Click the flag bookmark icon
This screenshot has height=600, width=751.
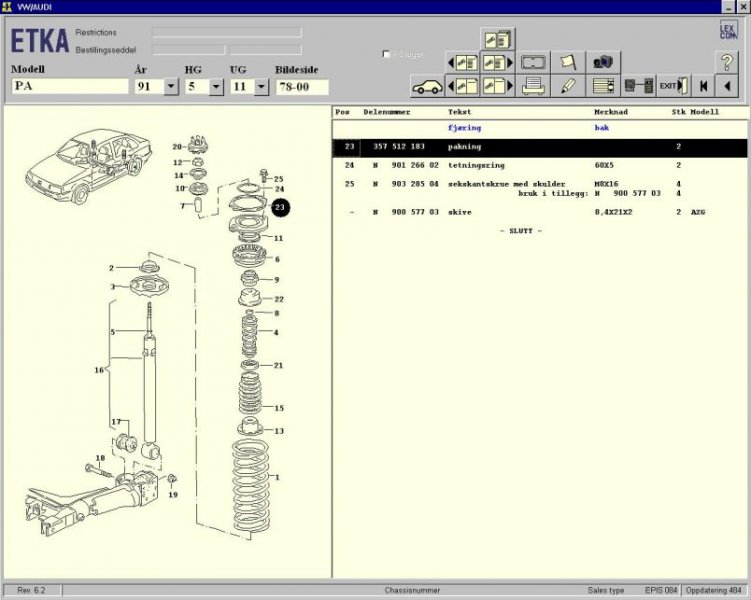pos(567,63)
